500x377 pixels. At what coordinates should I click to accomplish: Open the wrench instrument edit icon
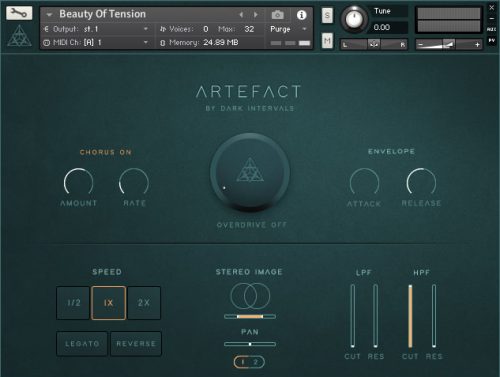click(x=19, y=13)
